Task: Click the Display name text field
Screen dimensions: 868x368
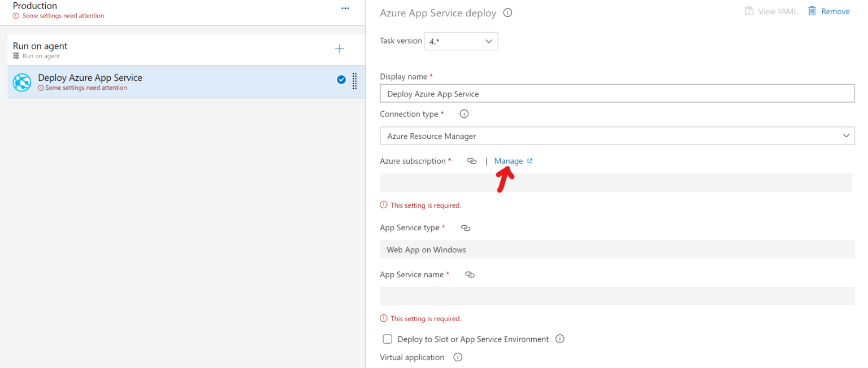Action: (x=617, y=94)
